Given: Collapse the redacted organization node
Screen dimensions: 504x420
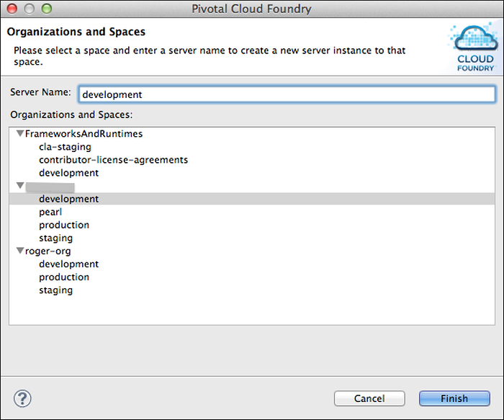Looking at the screenshot, I should tap(19, 186).
